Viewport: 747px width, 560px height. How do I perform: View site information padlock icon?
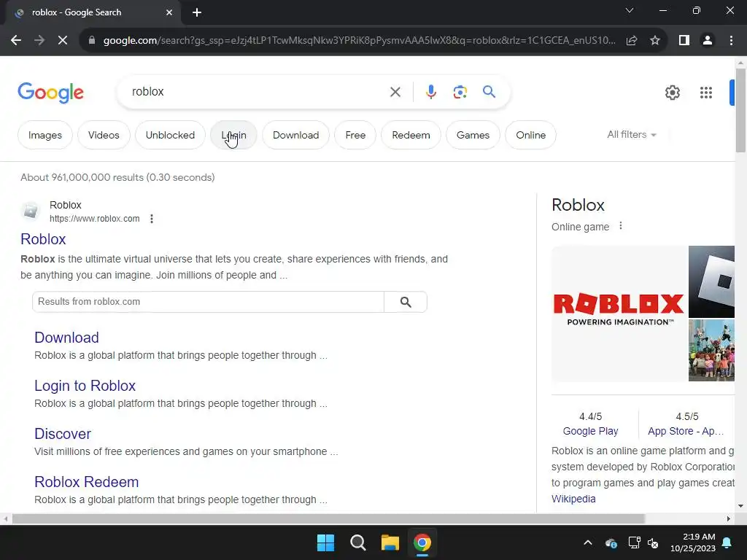tap(92, 41)
